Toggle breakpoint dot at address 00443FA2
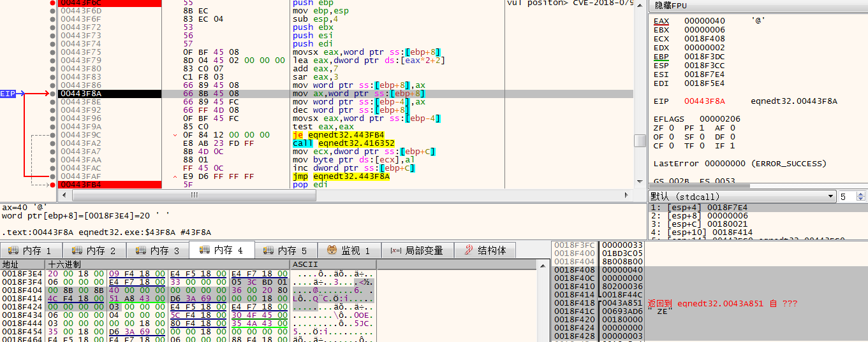The width and height of the screenshot is (868, 342). [52, 143]
